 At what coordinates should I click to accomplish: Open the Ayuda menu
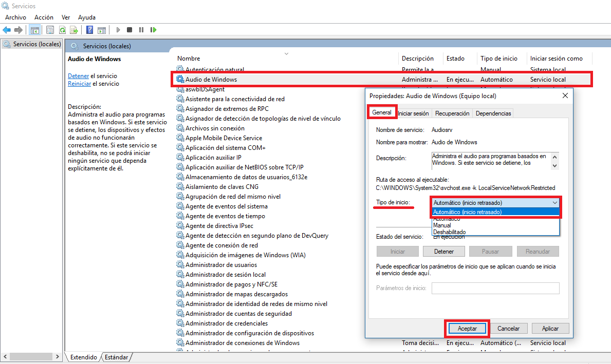[86, 17]
